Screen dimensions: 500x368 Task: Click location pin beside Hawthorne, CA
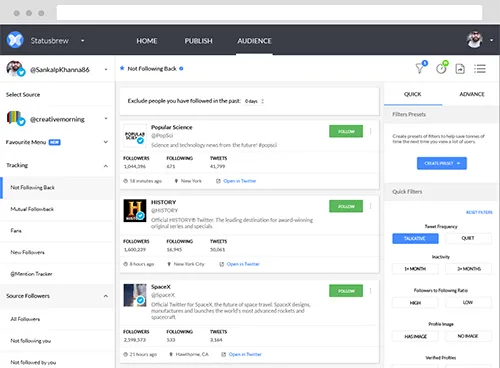(171, 354)
